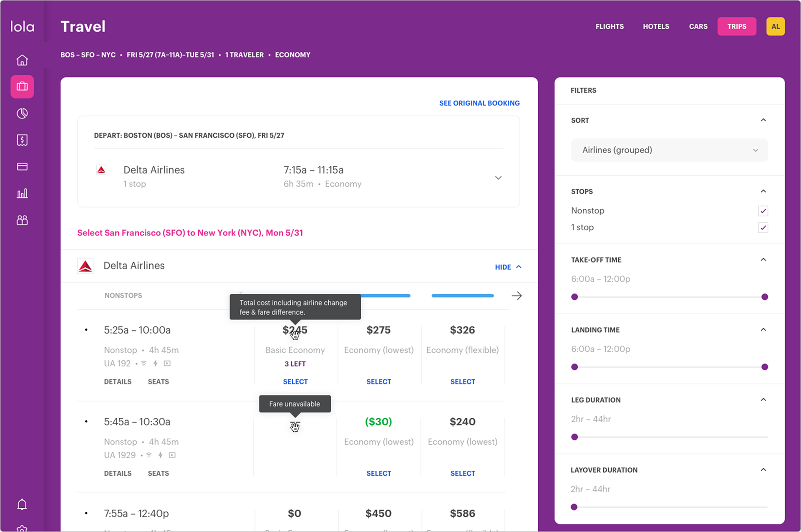
Task: Expand the Delta departing flight details chevron
Action: pyautogui.click(x=498, y=178)
